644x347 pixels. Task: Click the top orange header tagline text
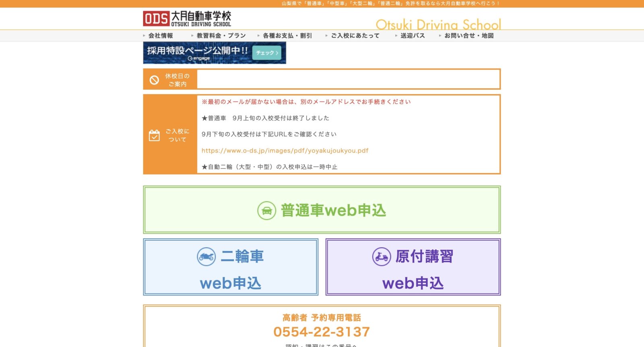coord(390,4)
